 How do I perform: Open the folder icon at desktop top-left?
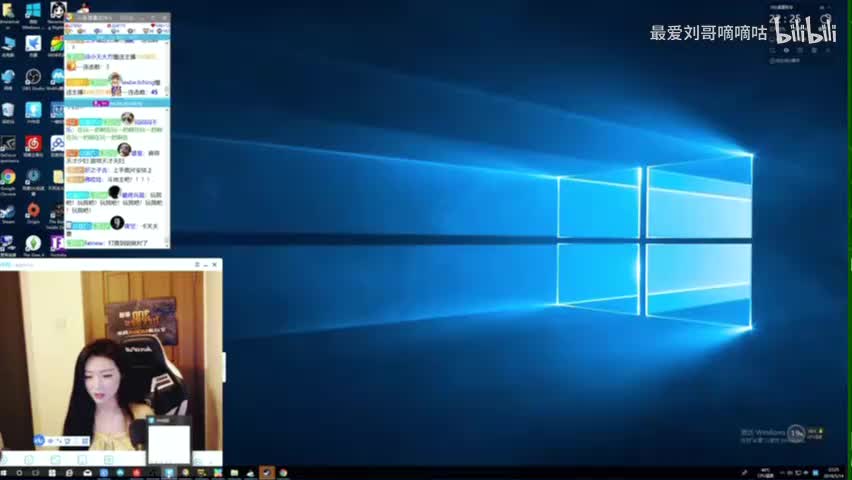(8, 13)
